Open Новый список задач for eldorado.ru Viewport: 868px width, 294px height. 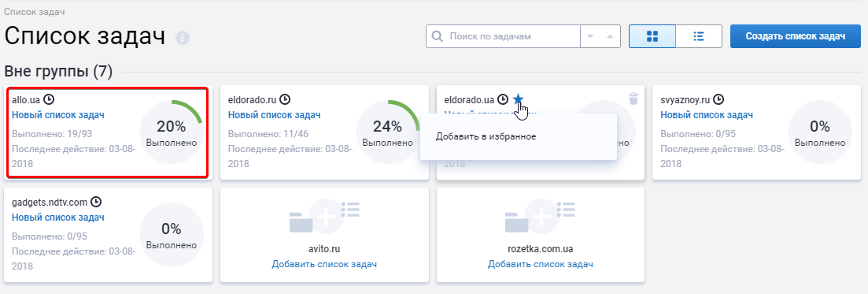(274, 115)
